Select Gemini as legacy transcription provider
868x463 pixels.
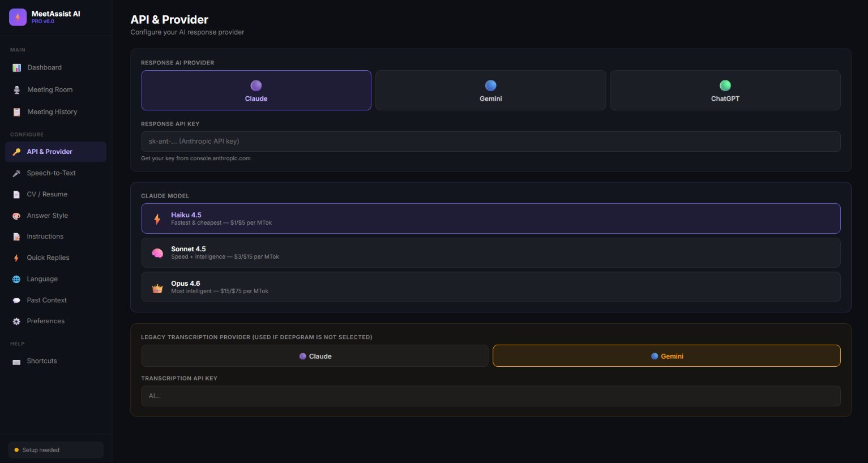666,356
